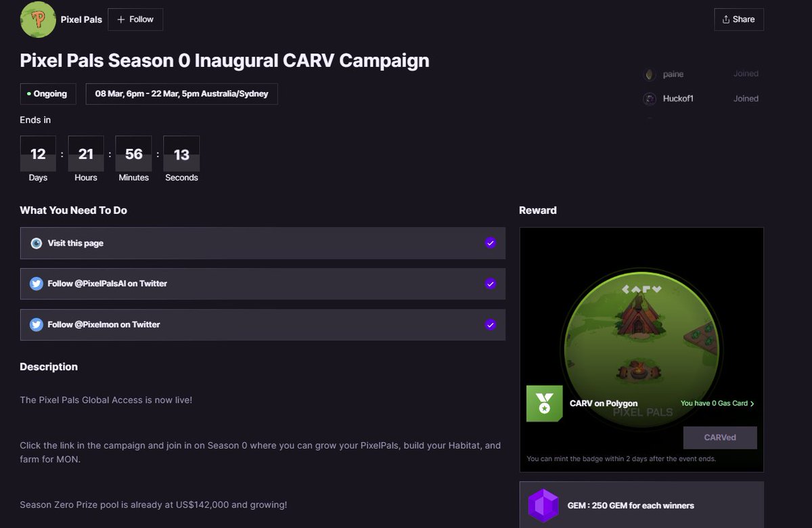The image size is (812, 528).
Task: Open the You have 0 Gas Card link
Action: pos(717,403)
